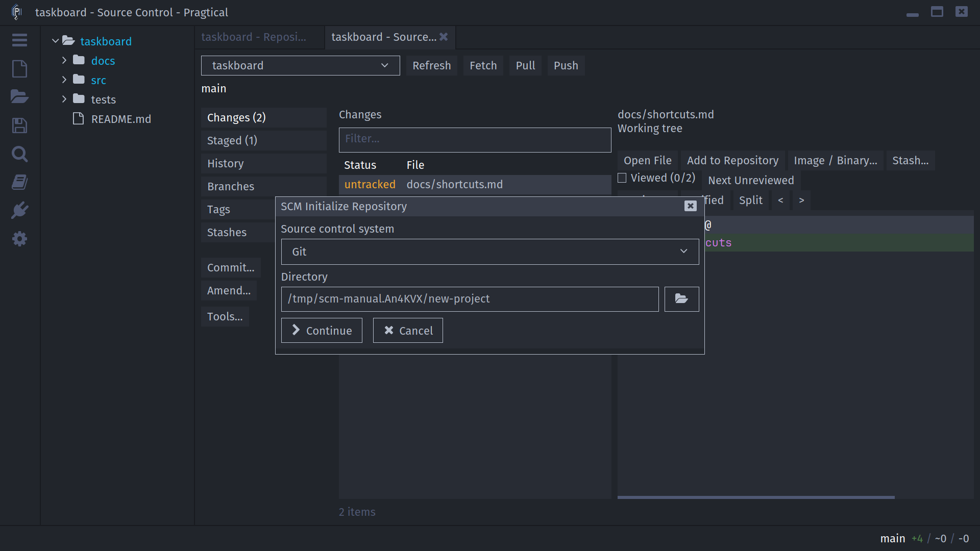Click the Push button
980x551 pixels.
click(566, 65)
